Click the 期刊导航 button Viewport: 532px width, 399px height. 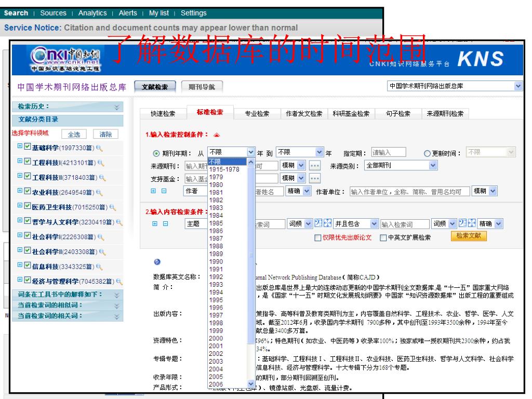tap(202, 87)
